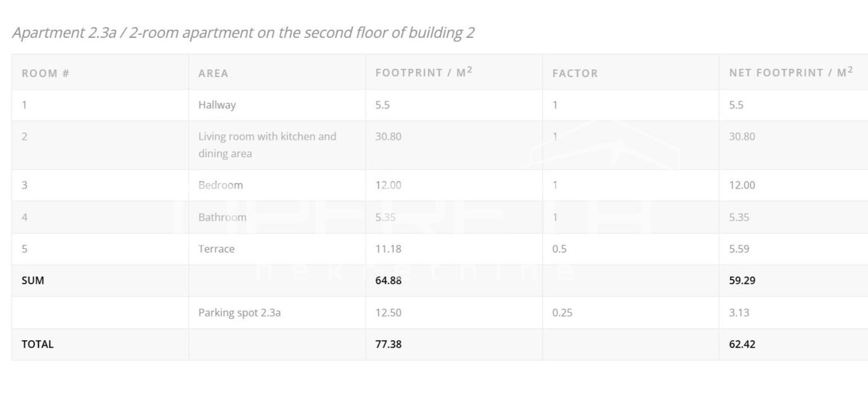This screenshot has height=394, width=868.
Task: Select the 64.88 sum footprint value
Action: (x=388, y=280)
